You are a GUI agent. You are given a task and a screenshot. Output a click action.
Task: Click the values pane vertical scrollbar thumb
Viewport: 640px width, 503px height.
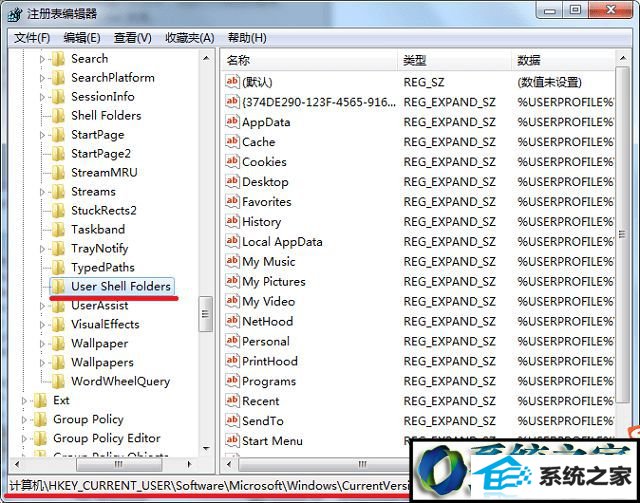click(622, 235)
